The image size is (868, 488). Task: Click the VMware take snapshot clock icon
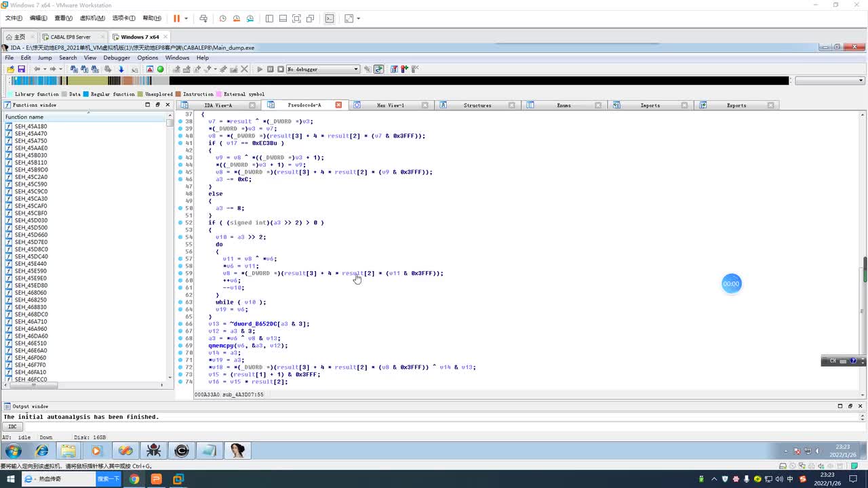coord(222,19)
